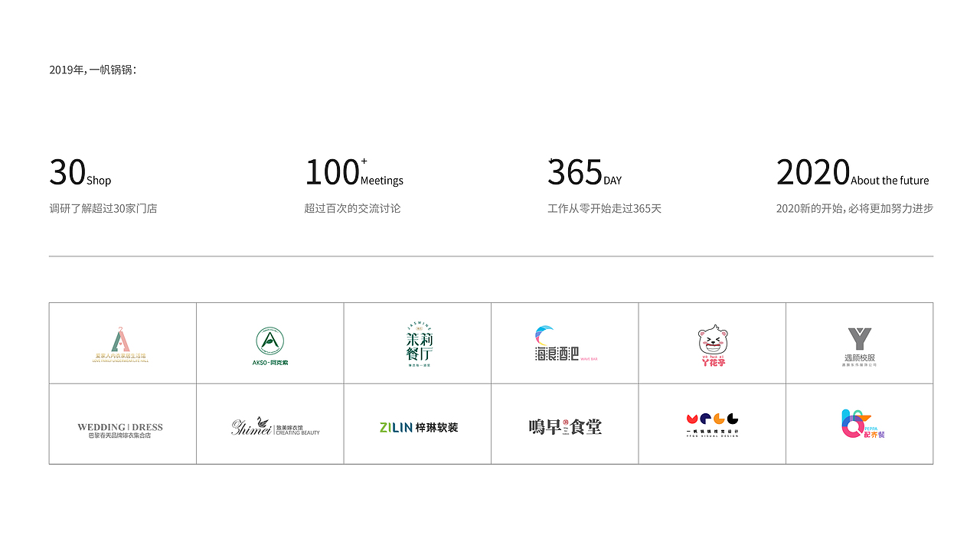Click the gray Y school uniform logo

[860, 347]
